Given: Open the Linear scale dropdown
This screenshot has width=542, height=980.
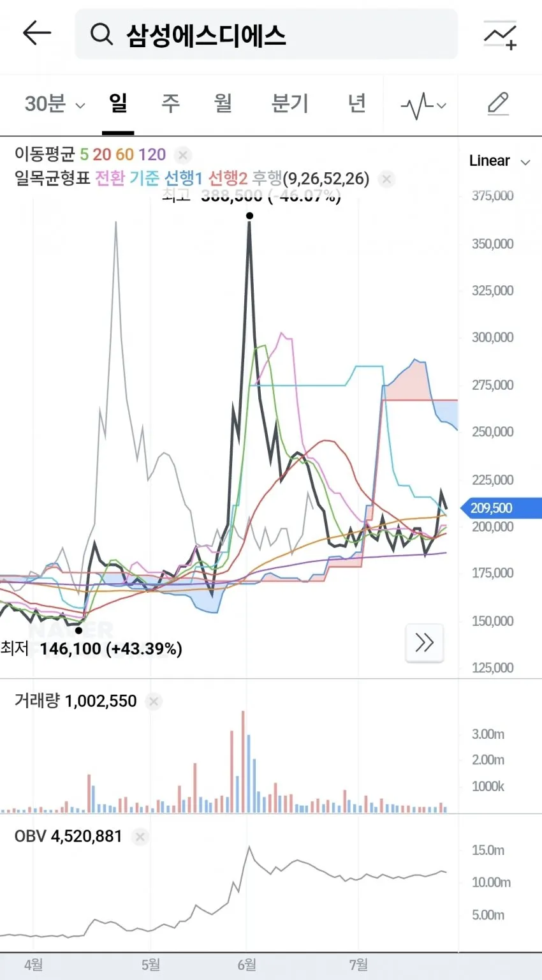Looking at the screenshot, I should pyautogui.click(x=499, y=161).
